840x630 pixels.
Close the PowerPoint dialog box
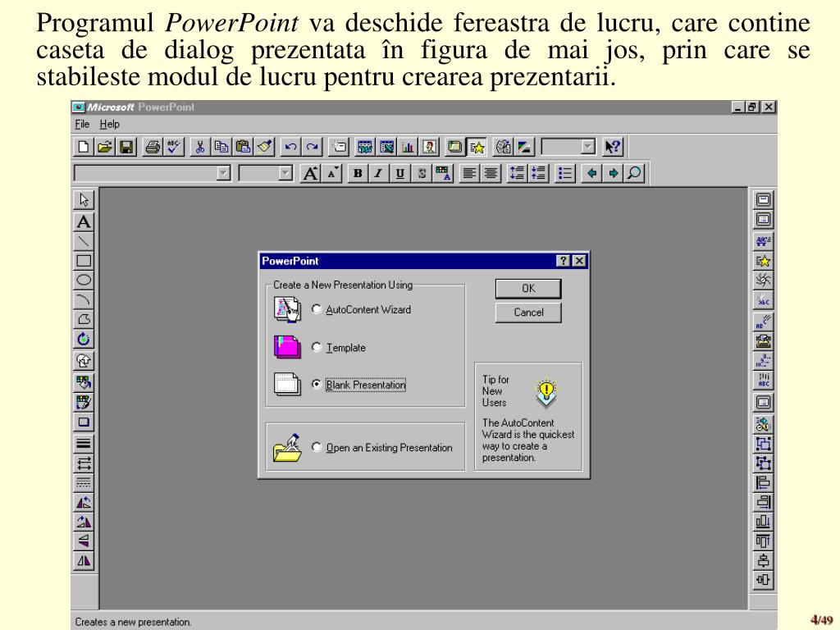coord(579,261)
